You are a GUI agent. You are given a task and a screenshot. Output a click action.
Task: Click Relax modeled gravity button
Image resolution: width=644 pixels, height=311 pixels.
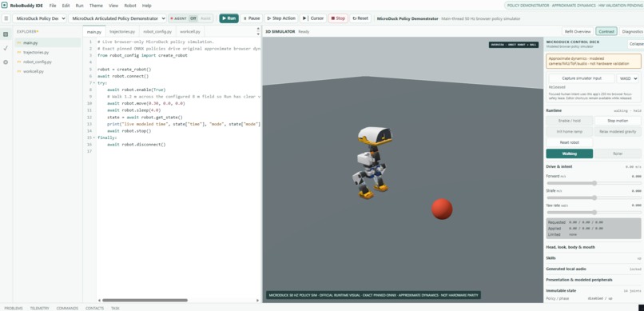click(618, 132)
